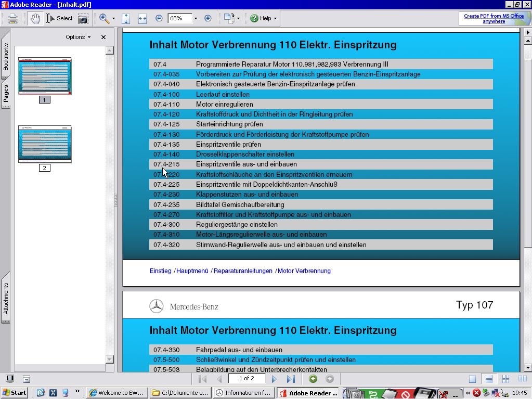Switch to the Bookmarks tab
This screenshot has width=532, height=399.
5,57
